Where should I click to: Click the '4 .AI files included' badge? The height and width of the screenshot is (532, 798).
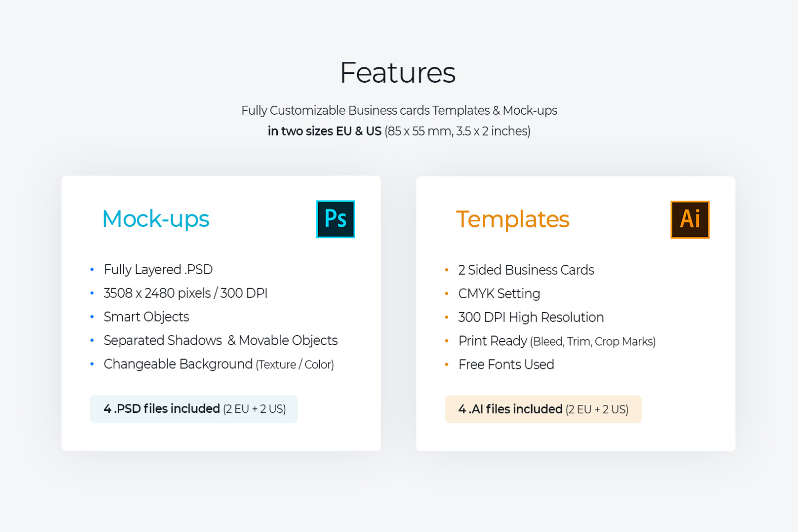pos(543,409)
